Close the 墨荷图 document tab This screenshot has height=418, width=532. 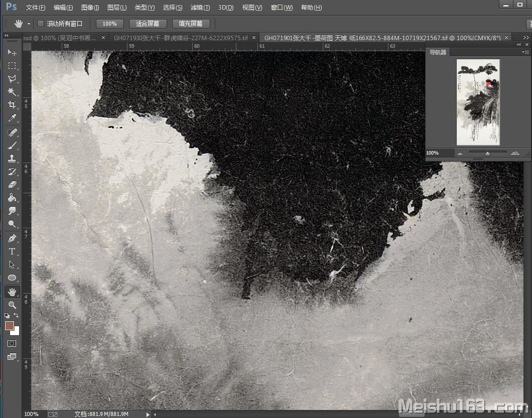click(506, 38)
